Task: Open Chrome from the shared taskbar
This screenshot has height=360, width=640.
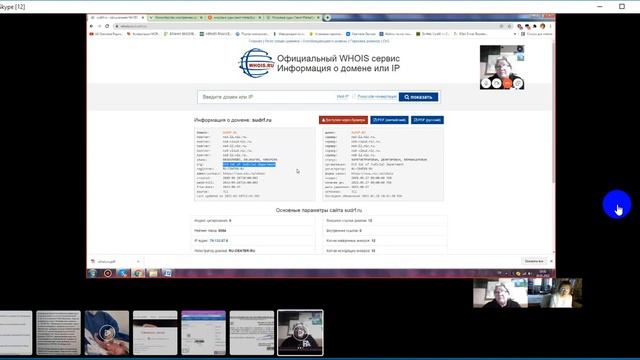Action: coord(138,273)
